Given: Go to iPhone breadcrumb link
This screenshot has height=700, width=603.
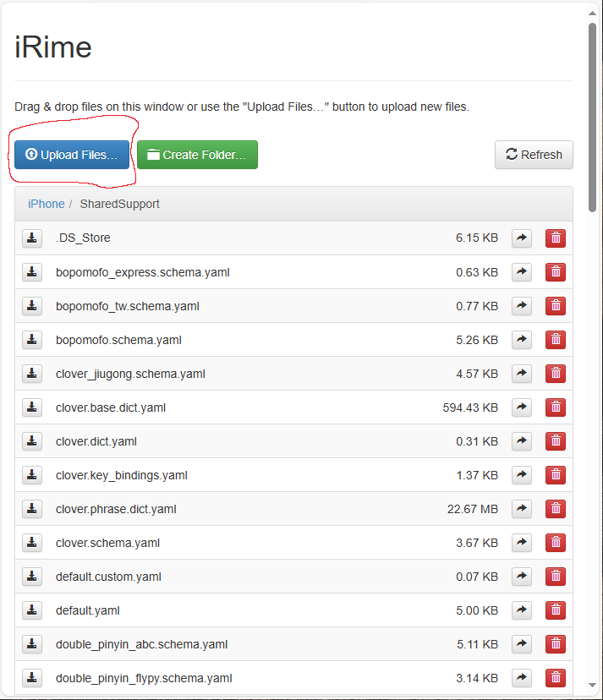Looking at the screenshot, I should coord(46,204).
